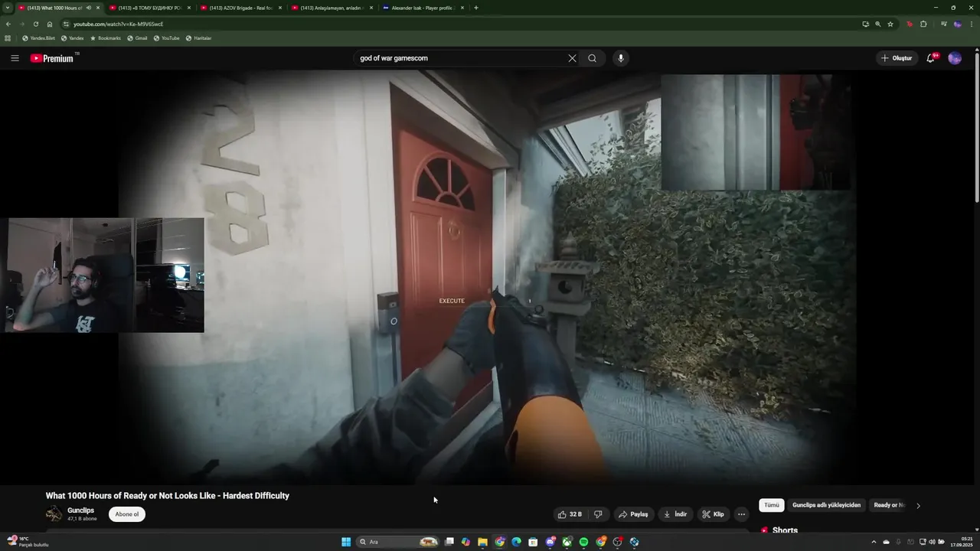The height and width of the screenshot is (551, 980).
Task: Select the 'Ready or Not' filter chip
Action: click(x=889, y=505)
